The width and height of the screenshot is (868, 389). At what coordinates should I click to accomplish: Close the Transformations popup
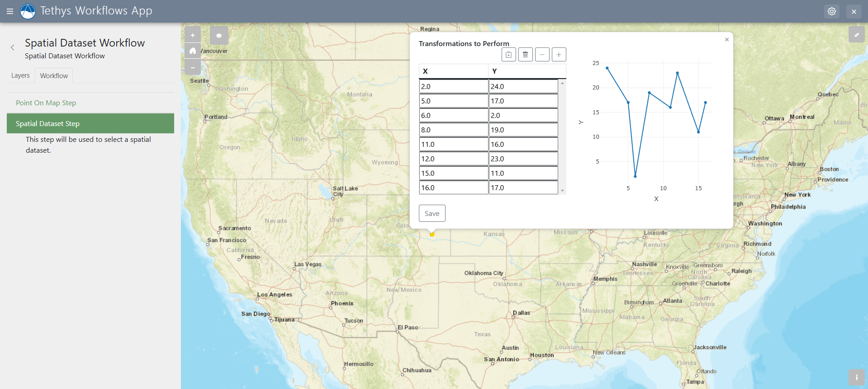(x=727, y=40)
